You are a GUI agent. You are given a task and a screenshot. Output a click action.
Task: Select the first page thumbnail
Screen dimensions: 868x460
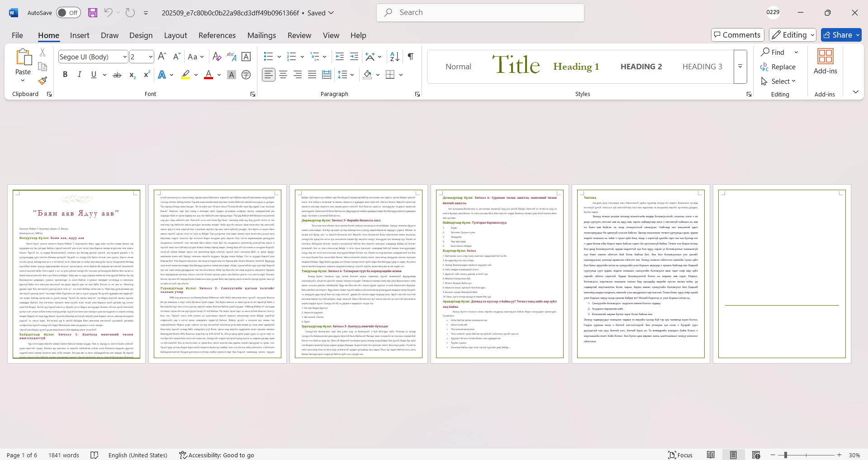(76, 273)
